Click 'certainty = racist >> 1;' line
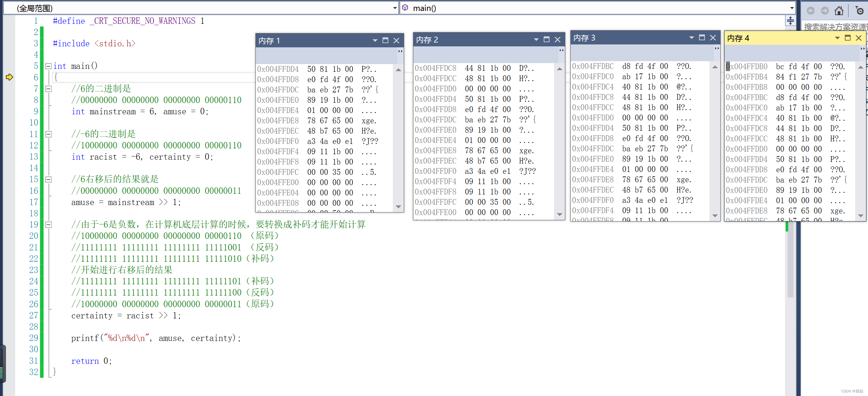 click(x=126, y=316)
